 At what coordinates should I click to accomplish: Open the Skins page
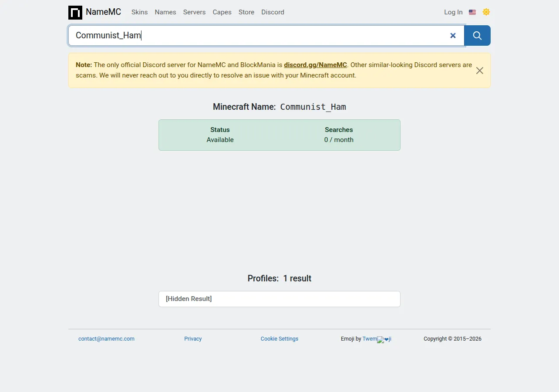[x=140, y=12]
